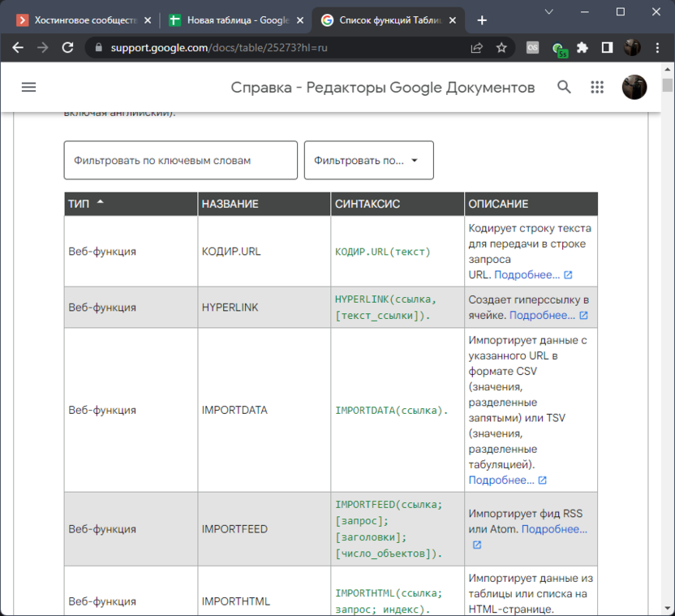This screenshot has height=616, width=675.
Task: Click the search magnifier icon
Action: click(564, 88)
